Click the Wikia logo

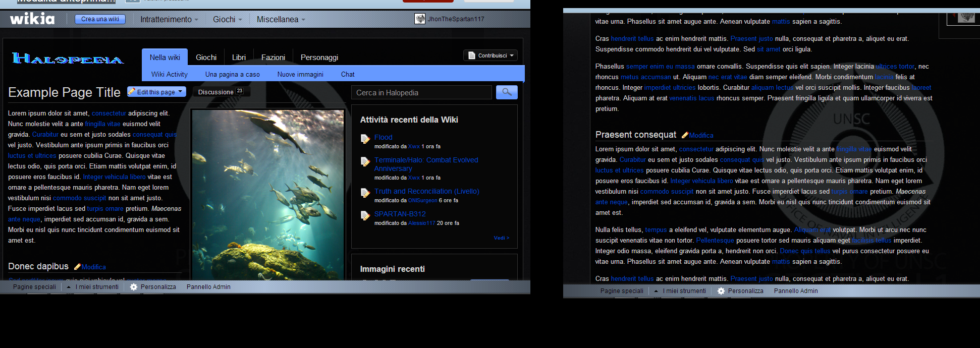click(x=32, y=19)
